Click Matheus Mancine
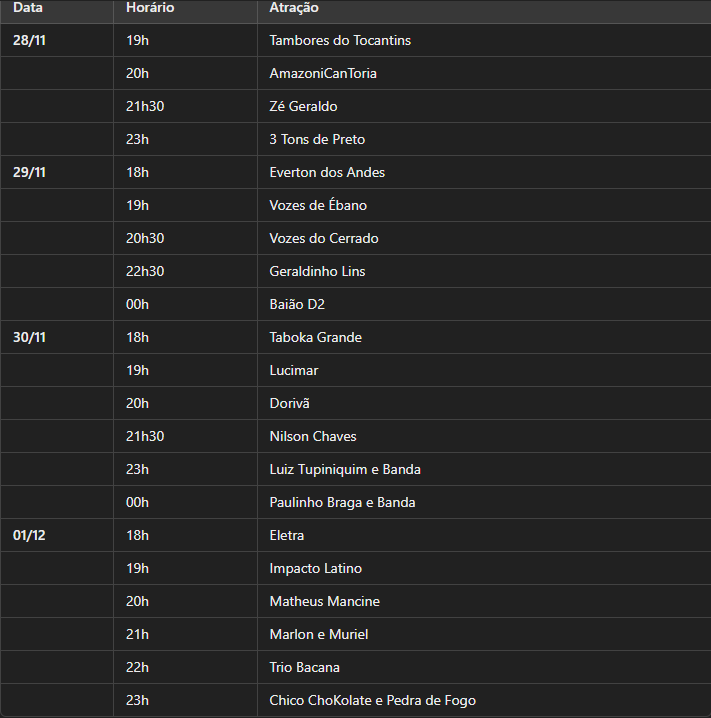The width and height of the screenshot is (711, 718). pos(325,601)
